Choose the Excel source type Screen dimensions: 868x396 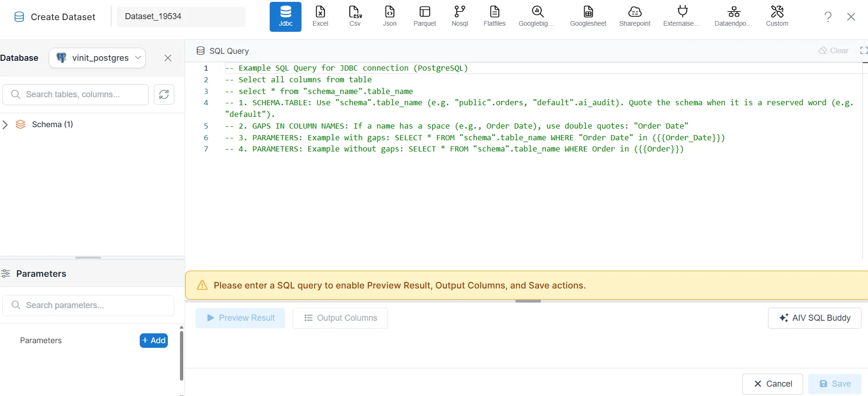coord(320,17)
